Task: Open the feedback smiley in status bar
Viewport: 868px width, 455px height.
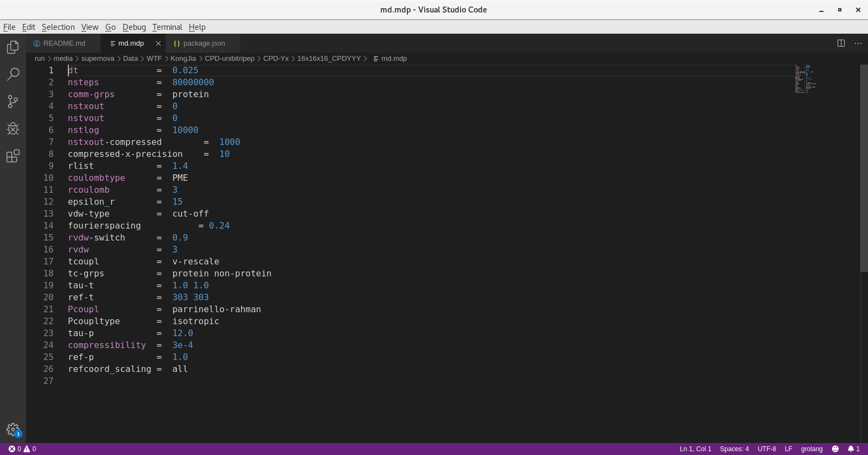Action: (835, 449)
